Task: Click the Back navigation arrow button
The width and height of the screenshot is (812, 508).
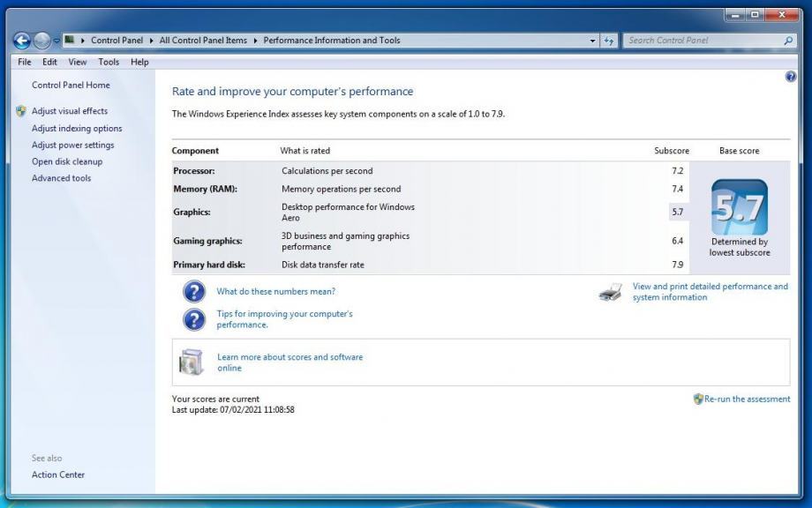Action: click(x=22, y=41)
